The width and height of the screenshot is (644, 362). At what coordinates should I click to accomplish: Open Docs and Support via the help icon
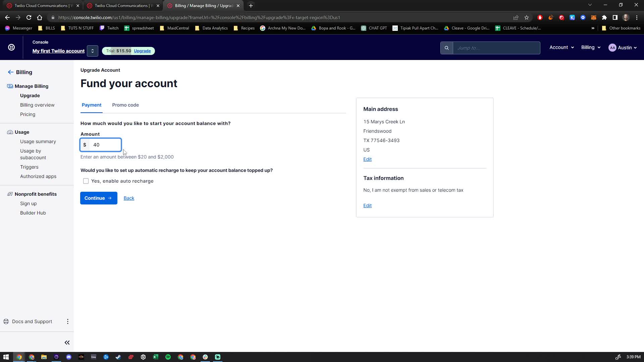tap(6, 321)
